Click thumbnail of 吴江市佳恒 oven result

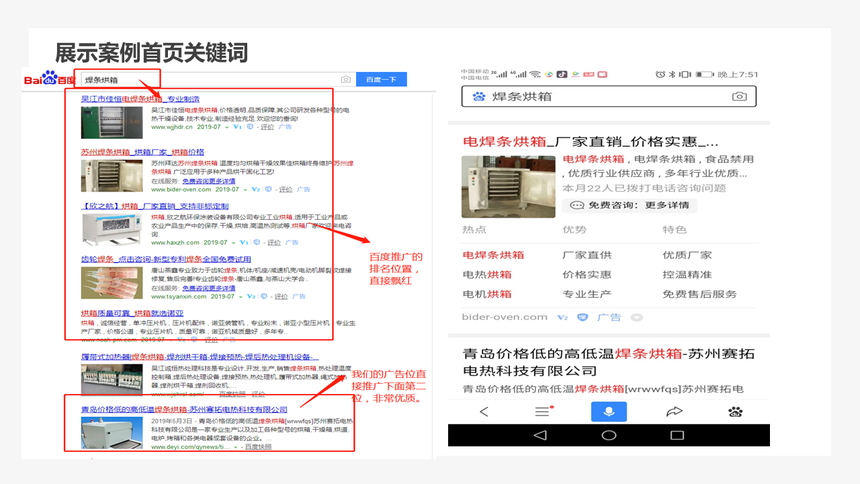[112, 122]
